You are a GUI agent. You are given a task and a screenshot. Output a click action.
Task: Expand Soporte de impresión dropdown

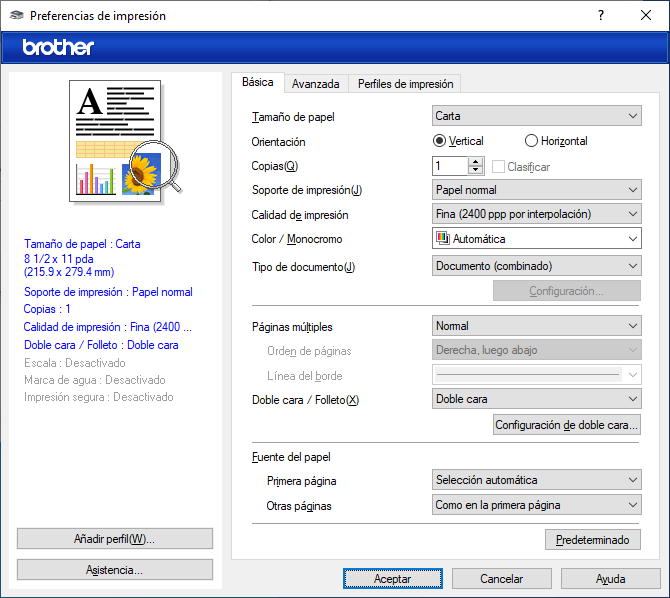pos(536,190)
